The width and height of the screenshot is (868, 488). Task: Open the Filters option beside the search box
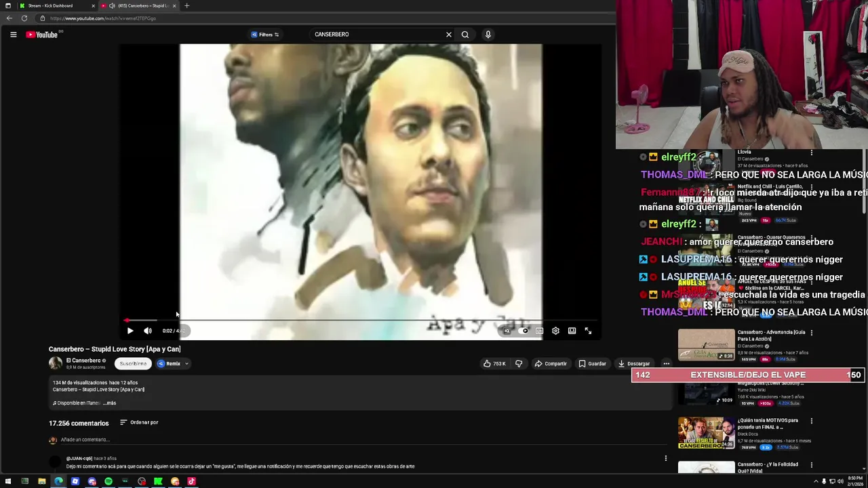pyautogui.click(x=265, y=35)
